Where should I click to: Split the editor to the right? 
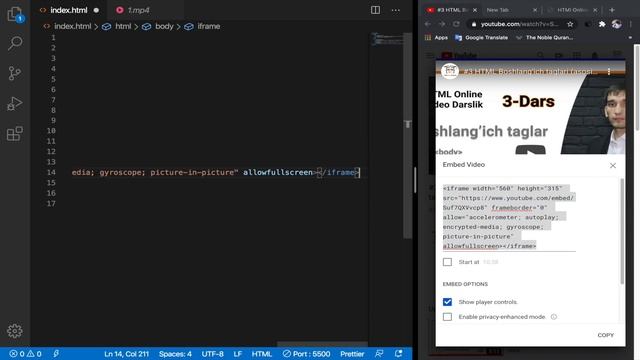pos(375,10)
